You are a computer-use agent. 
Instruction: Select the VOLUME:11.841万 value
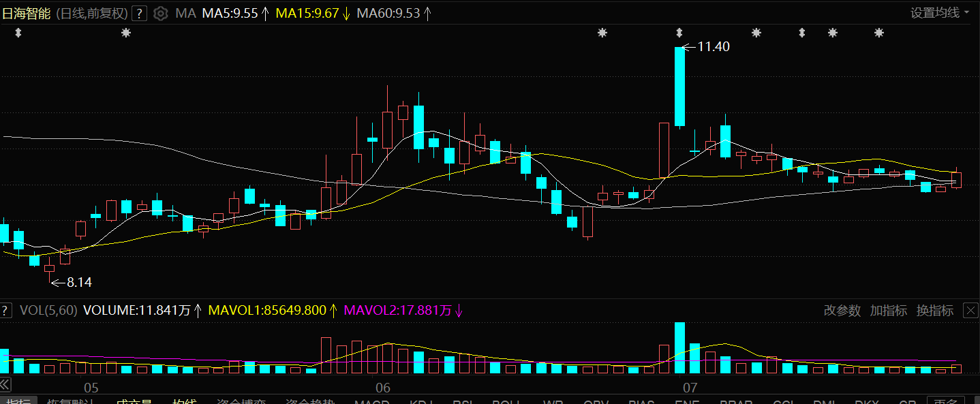pos(137,311)
